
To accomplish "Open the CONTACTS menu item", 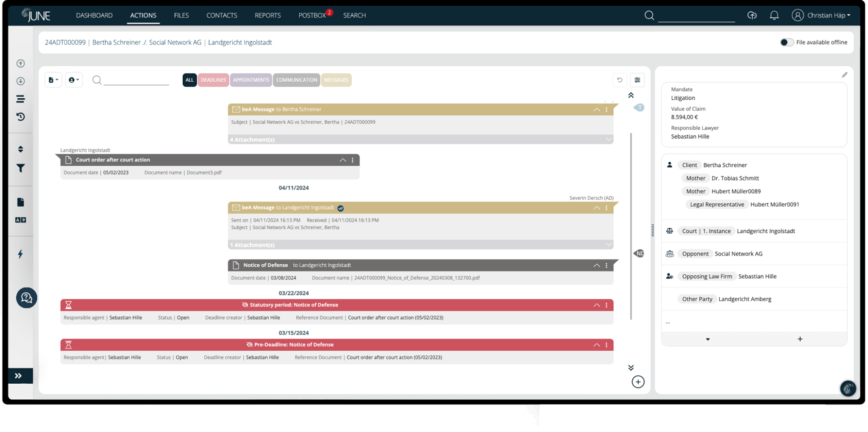I will (222, 15).
